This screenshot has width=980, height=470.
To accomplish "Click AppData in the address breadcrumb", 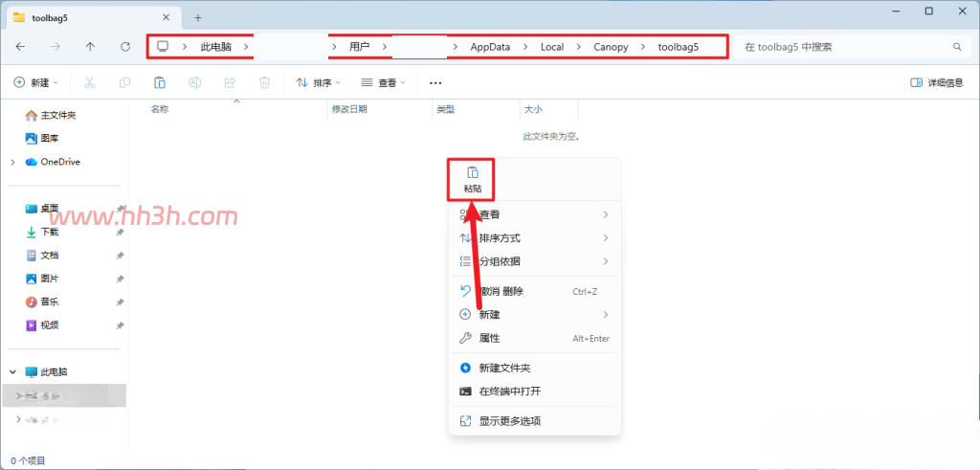I will [491, 47].
